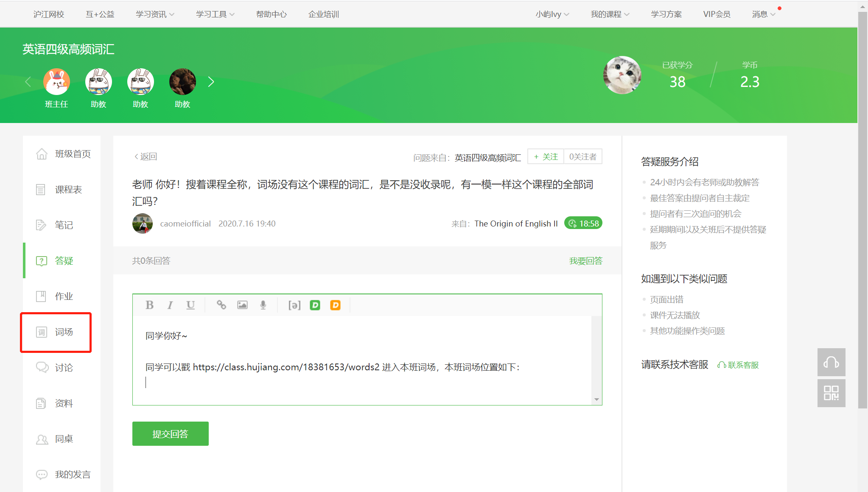The width and height of the screenshot is (868, 492).
Task: Click the 联系客服 link
Action: (x=738, y=365)
